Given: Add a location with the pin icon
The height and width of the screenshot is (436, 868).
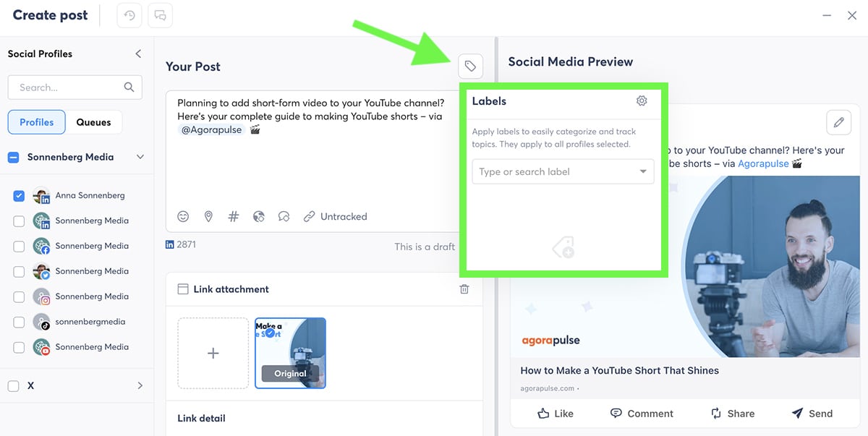Looking at the screenshot, I should [208, 216].
